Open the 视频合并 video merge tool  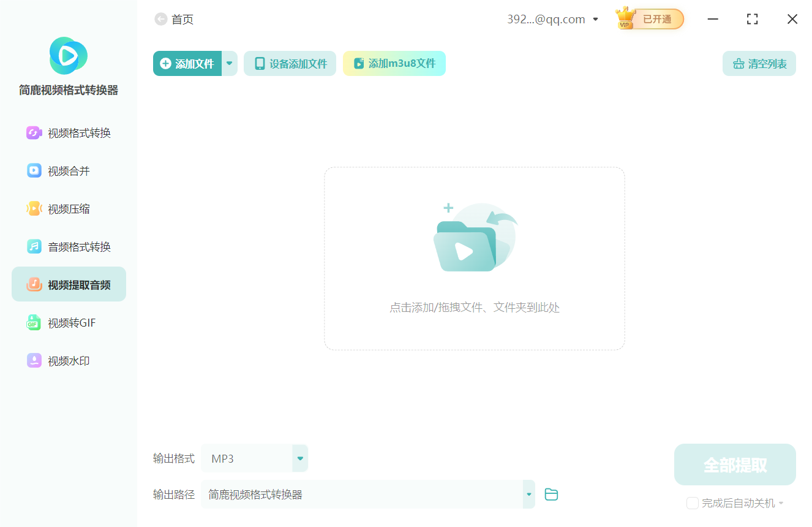click(x=67, y=170)
